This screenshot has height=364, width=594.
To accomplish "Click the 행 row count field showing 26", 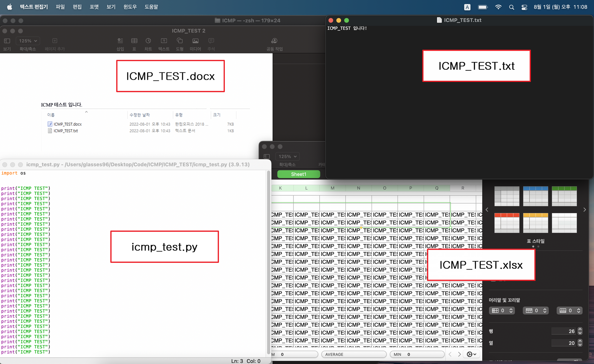I will point(564,331).
